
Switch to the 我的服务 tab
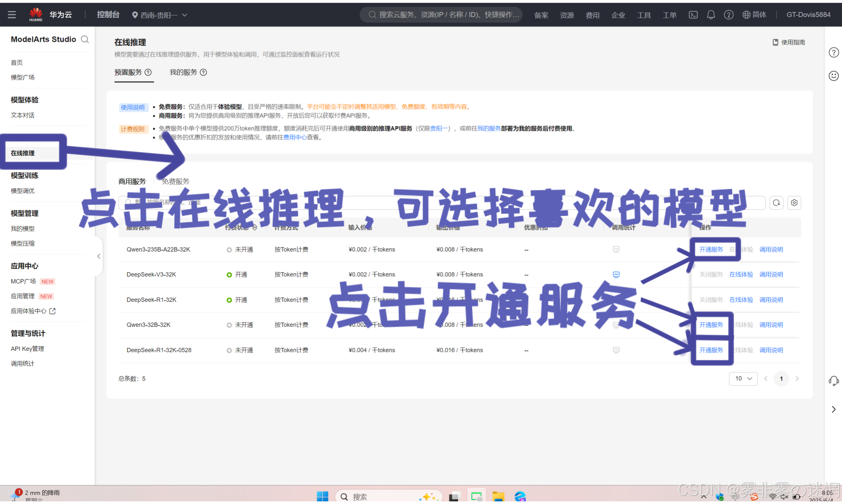point(184,72)
